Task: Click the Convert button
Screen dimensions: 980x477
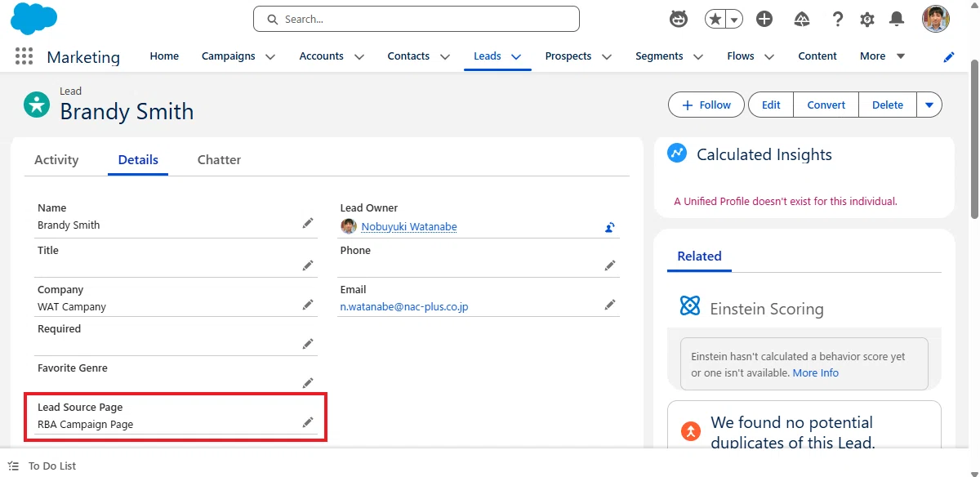Action: point(826,105)
